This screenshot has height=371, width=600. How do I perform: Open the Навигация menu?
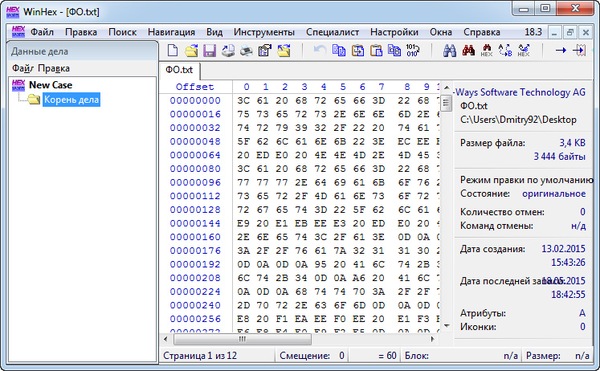pos(171,32)
